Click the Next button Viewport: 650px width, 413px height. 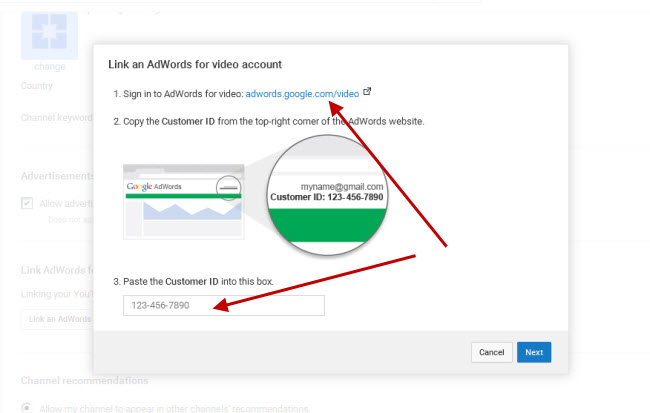tap(534, 352)
